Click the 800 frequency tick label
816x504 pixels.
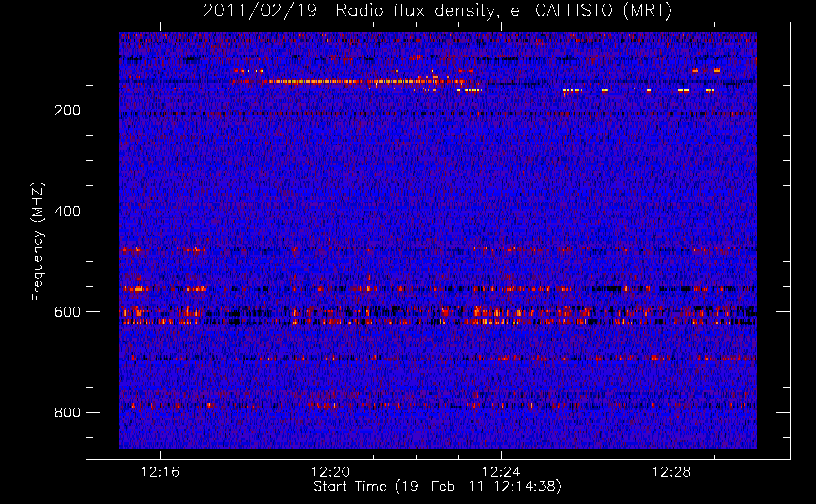68,413
